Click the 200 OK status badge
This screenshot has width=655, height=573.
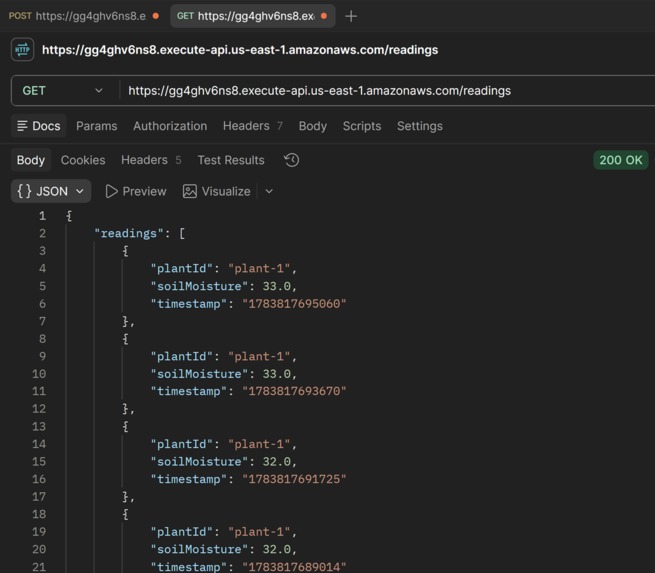coord(621,160)
